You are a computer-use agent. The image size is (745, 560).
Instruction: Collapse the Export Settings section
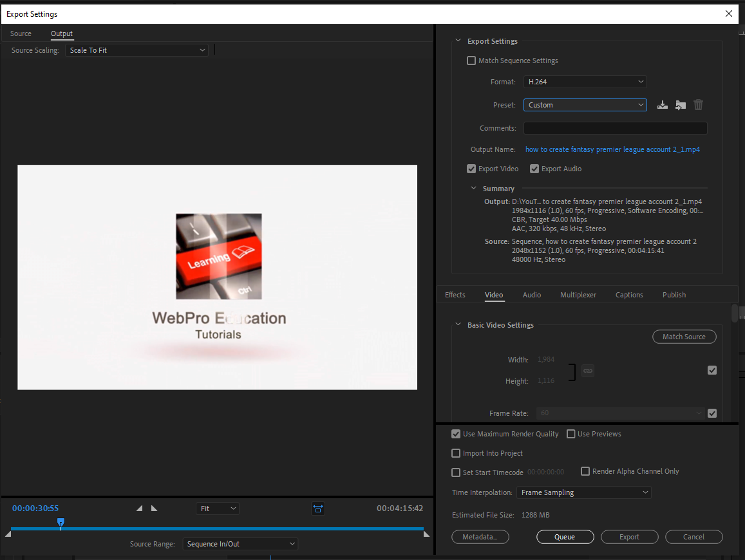(458, 41)
